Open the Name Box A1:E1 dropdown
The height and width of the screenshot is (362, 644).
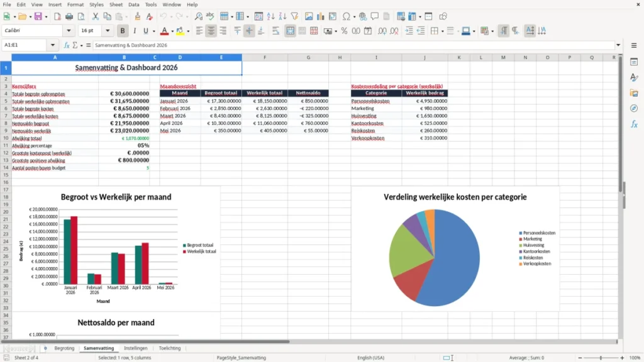pyautogui.click(x=53, y=45)
